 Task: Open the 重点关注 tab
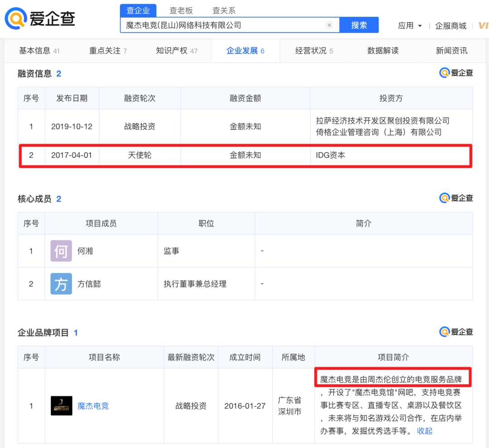[x=108, y=51]
